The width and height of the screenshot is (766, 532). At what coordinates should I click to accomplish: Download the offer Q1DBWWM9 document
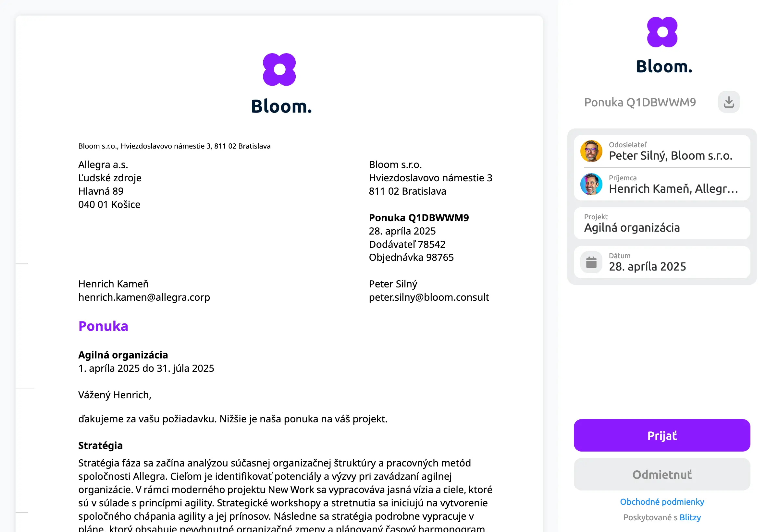728,102
